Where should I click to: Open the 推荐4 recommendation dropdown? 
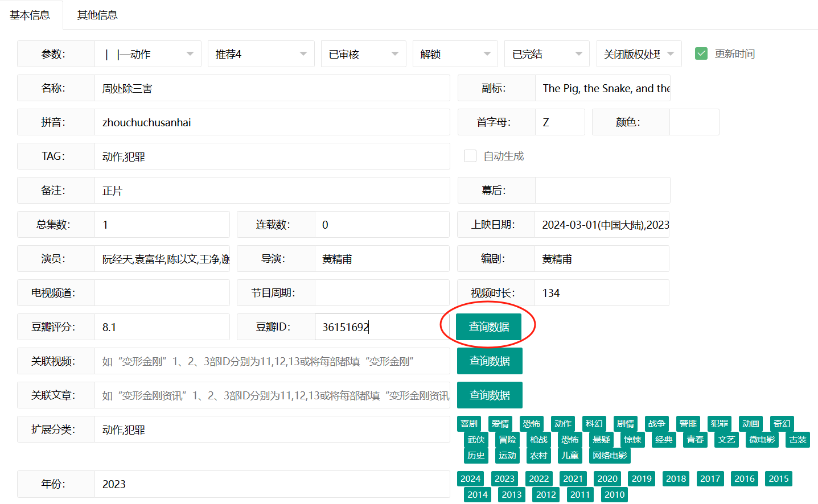261,54
